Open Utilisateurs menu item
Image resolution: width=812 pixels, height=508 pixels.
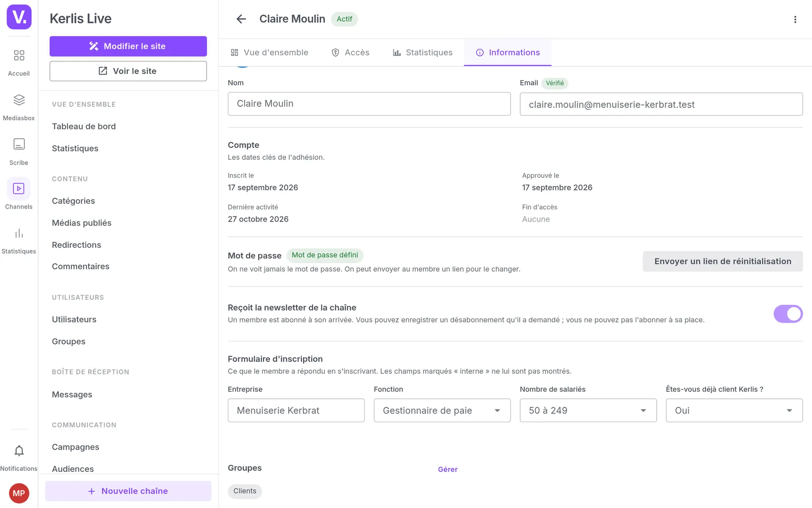click(74, 320)
